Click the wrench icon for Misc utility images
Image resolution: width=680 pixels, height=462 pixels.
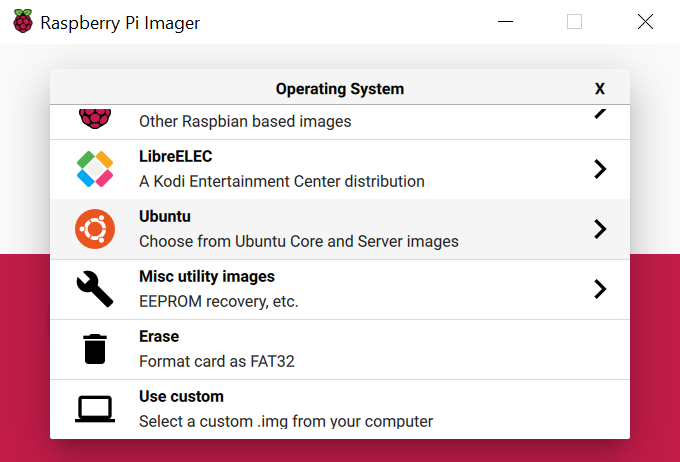[x=95, y=289]
